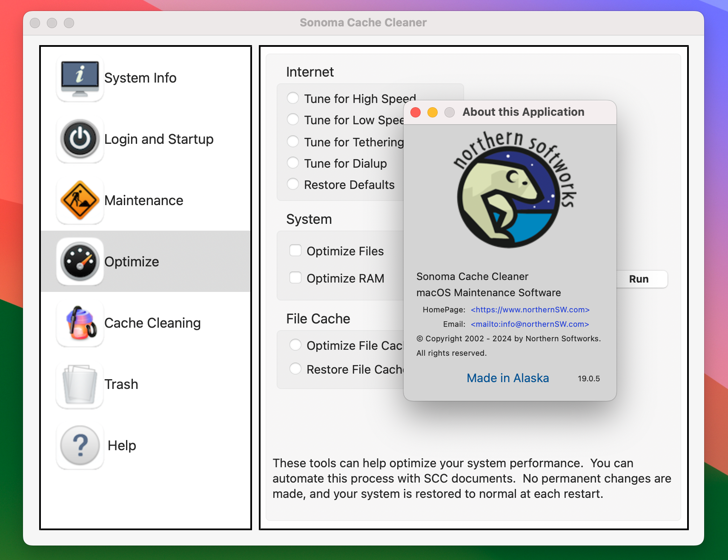Click the Sonoma Cache Cleaner name in About
This screenshot has height=560, width=728.
tap(472, 277)
